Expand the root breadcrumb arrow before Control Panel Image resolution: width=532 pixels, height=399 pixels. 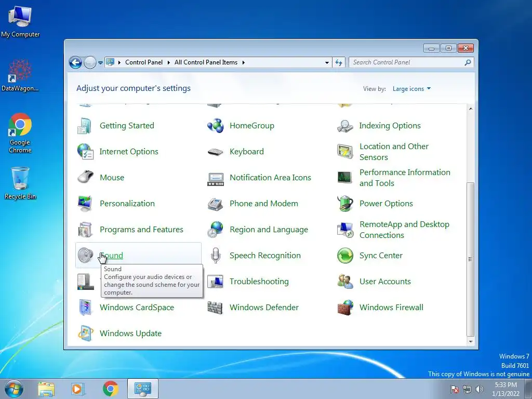tap(119, 62)
